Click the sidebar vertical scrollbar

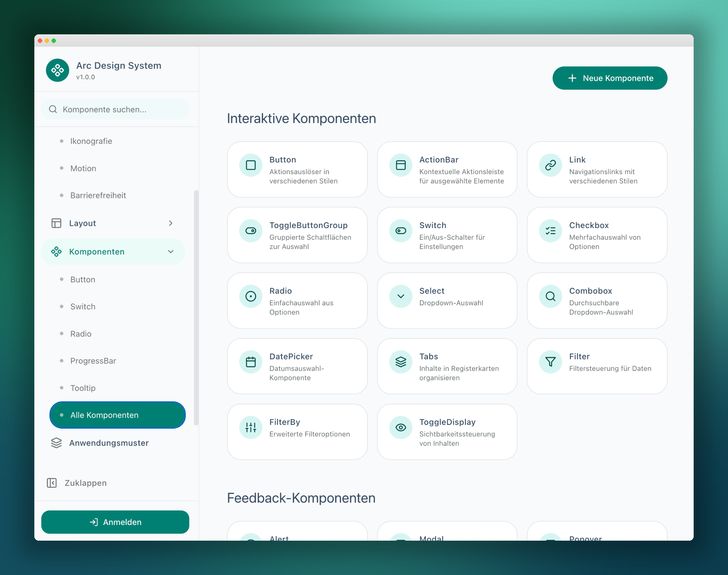[196, 308]
